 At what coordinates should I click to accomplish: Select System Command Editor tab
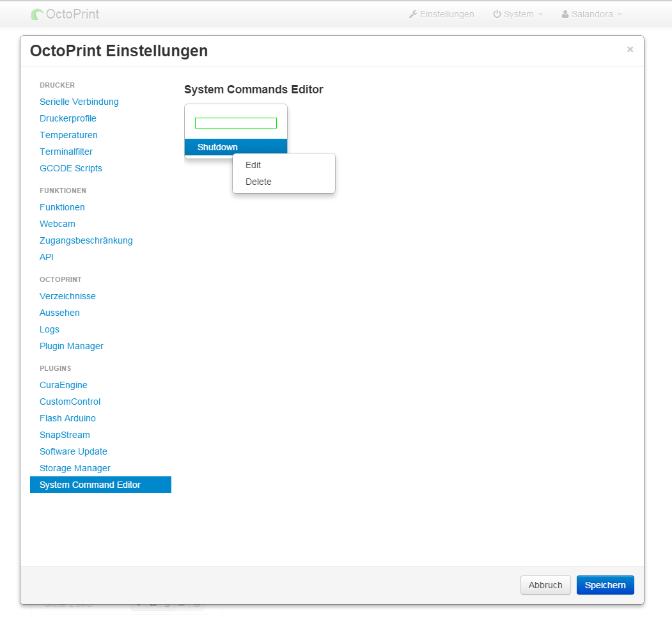[x=101, y=485]
